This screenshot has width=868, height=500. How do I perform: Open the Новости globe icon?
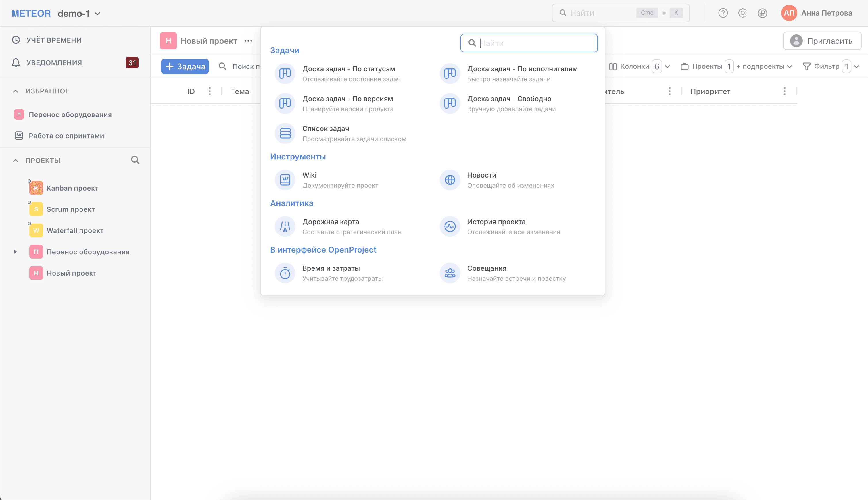(x=450, y=180)
